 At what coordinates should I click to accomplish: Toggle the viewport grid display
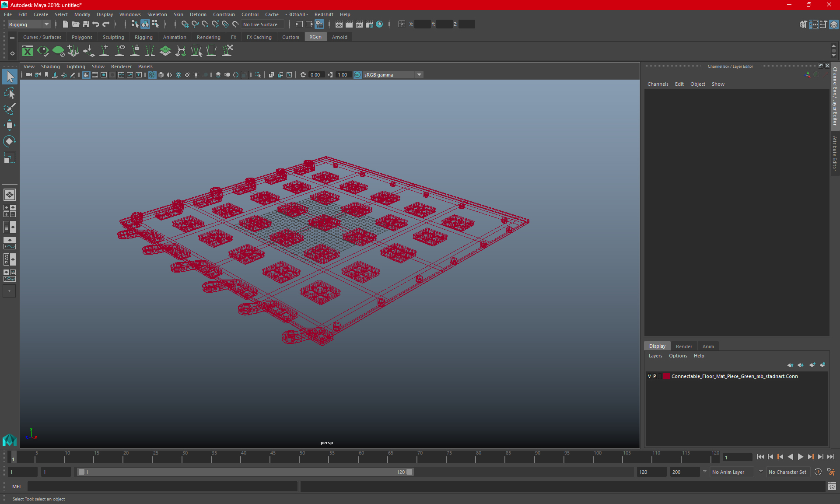click(86, 75)
